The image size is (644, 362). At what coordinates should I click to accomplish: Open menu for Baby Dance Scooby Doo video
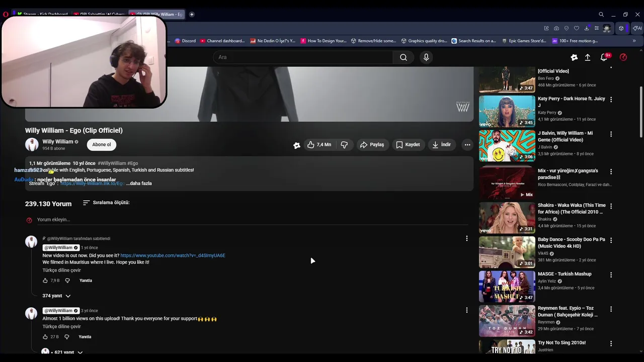point(611,240)
